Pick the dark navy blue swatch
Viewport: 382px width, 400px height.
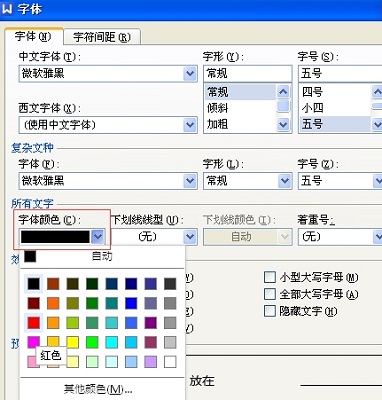pos(131,284)
